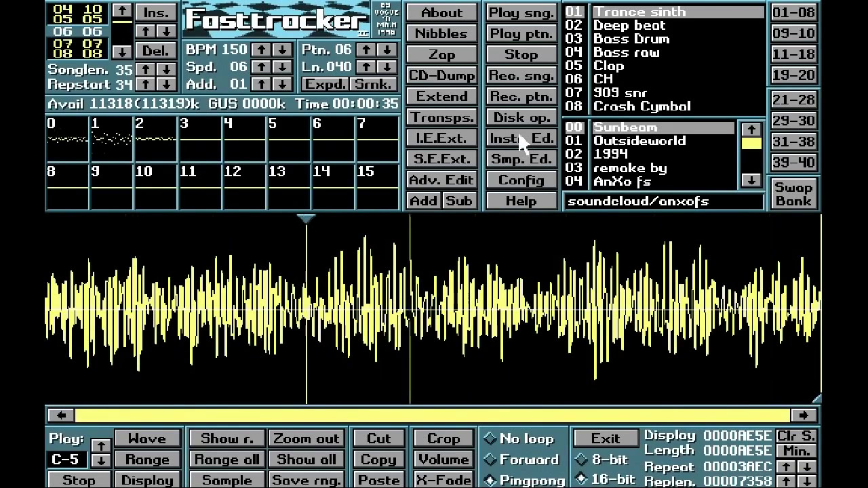Click song name field soundcloud/anxofs
This screenshot has width=868, height=488.
(663, 201)
